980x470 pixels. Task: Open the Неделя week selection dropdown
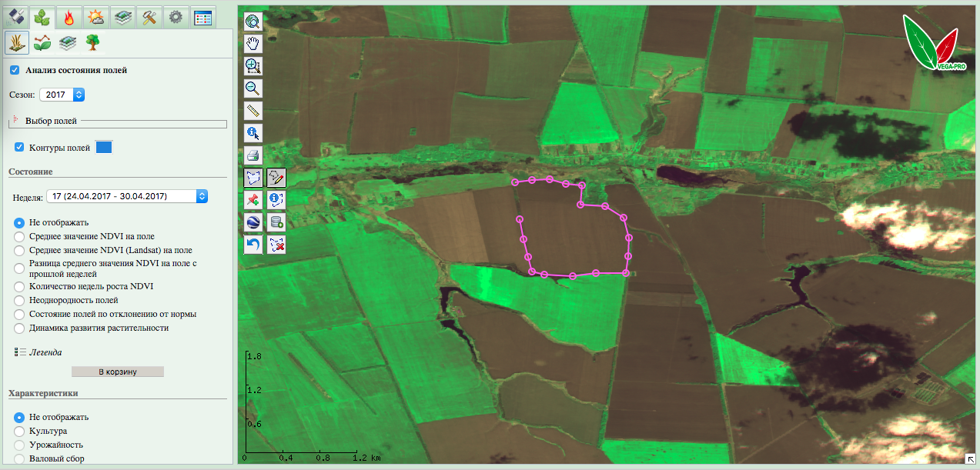[127, 196]
